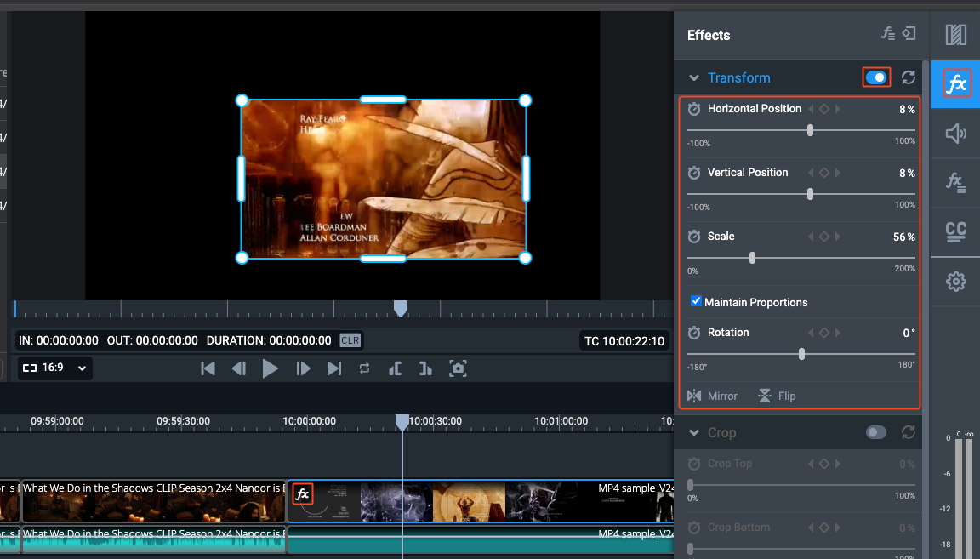Click the CLR clear button
The image size is (980, 559).
point(350,340)
